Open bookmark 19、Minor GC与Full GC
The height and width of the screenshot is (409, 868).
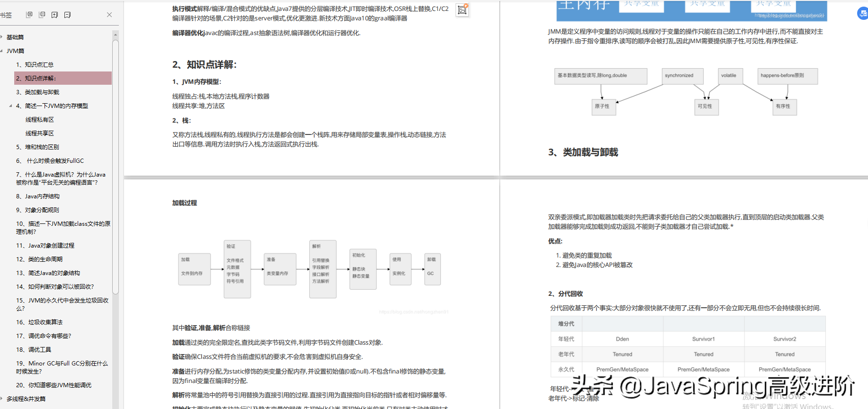[62, 367]
